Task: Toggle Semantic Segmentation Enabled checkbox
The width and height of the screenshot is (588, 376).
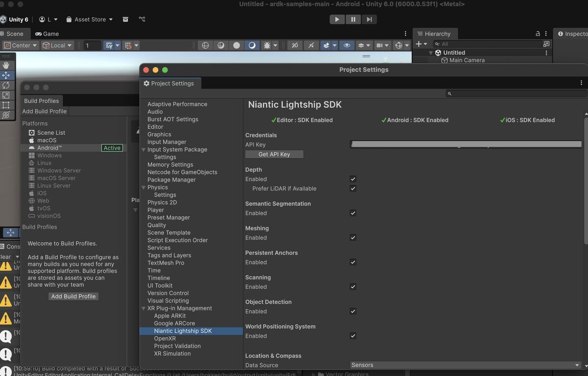Action: [x=353, y=213]
